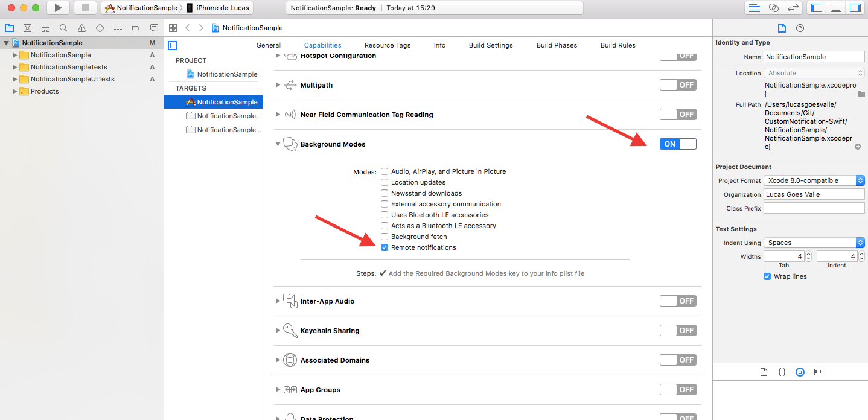Show the Code Snippet library
Image resolution: width=868 pixels, height=420 pixels.
(x=782, y=372)
